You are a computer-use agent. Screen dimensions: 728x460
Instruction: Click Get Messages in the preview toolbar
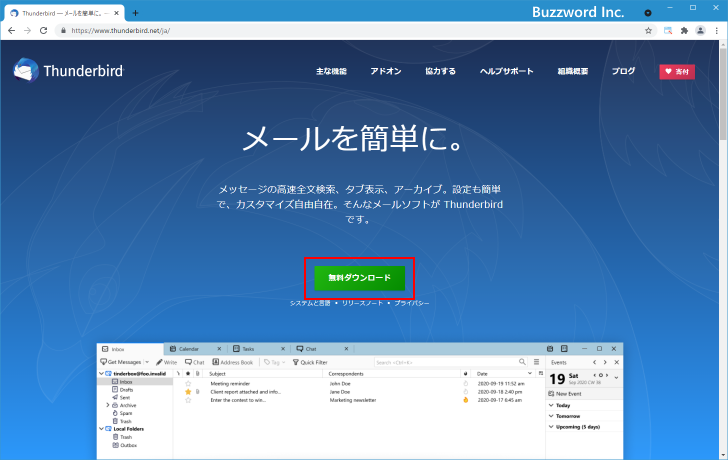[121, 362]
